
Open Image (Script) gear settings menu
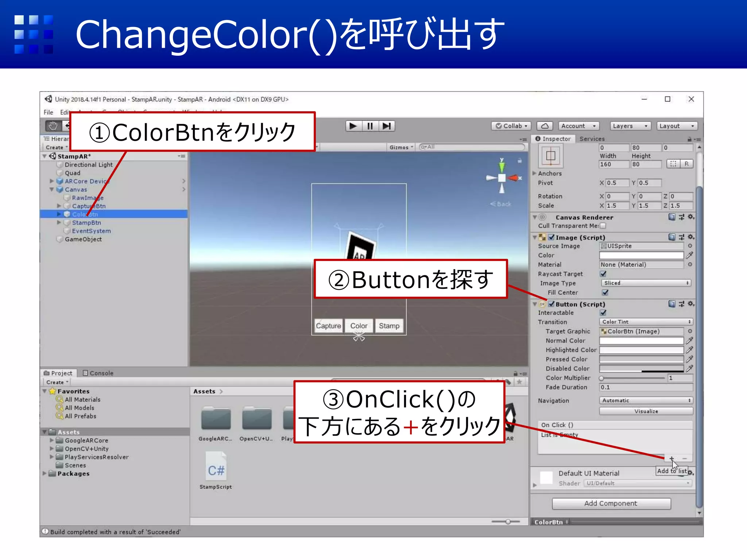[x=691, y=237]
